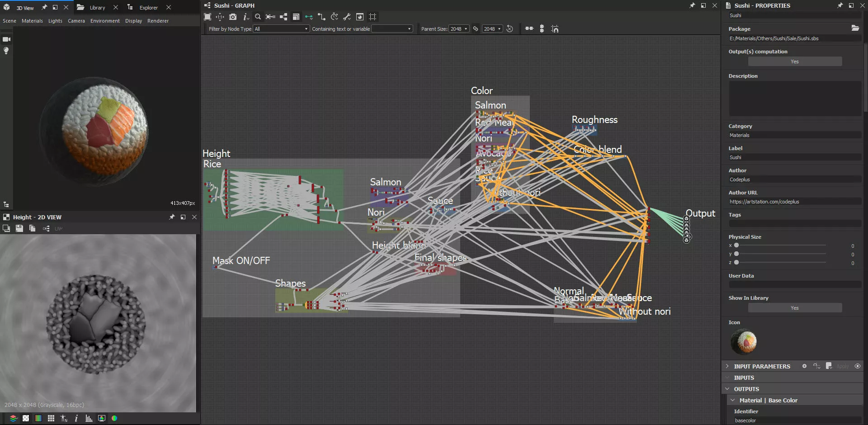Toggle Show In Library Yes button

794,308
